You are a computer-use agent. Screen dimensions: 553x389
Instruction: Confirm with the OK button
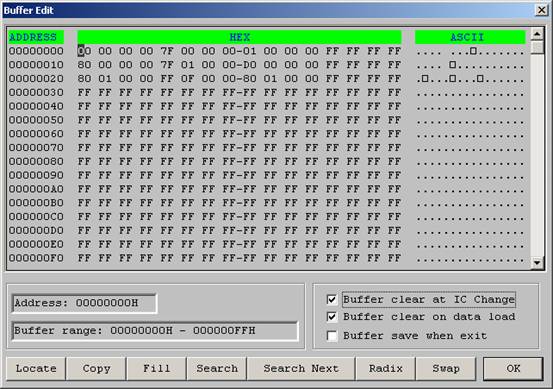[513, 369]
